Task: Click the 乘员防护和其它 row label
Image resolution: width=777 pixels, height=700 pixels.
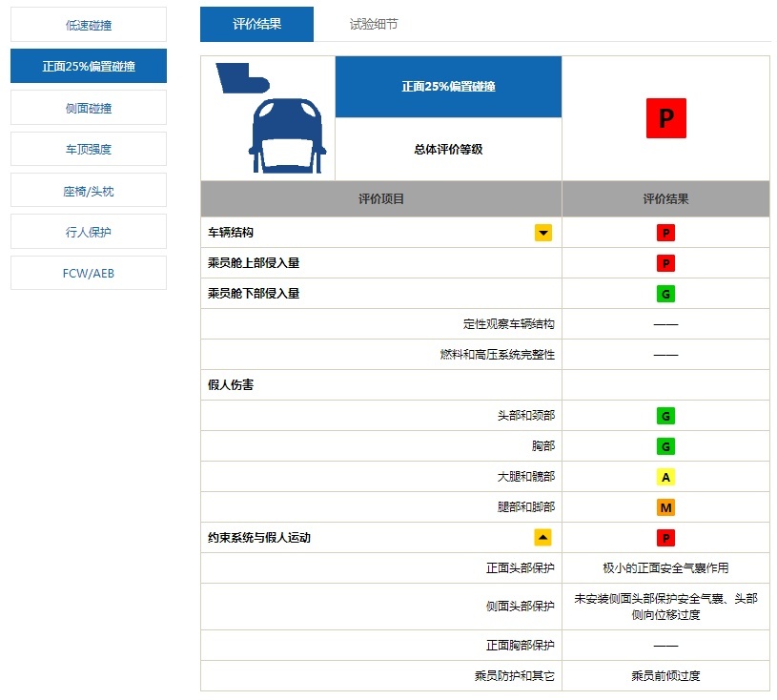Action: (x=515, y=676)
